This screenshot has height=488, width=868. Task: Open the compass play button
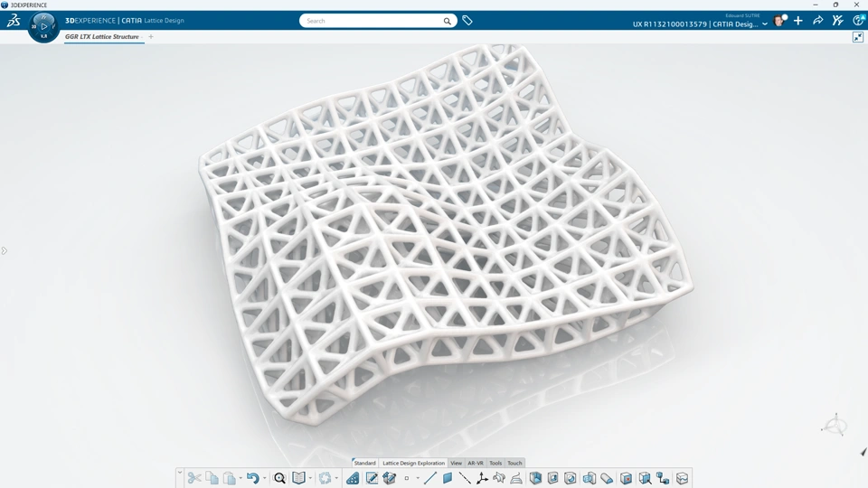(43, 26)
